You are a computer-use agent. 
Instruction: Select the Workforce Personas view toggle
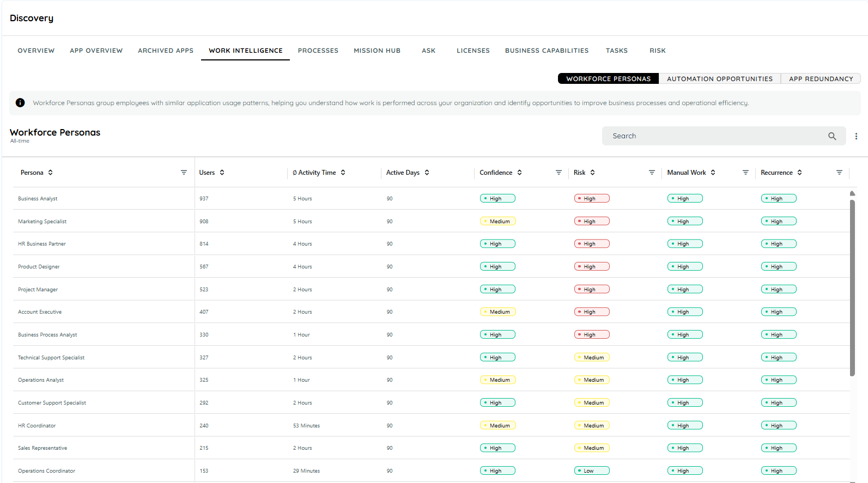[x=608, y=79]
